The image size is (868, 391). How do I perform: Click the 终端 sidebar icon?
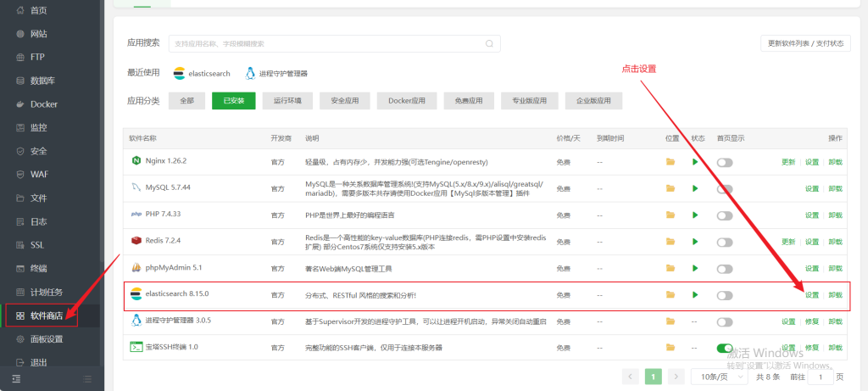pos(20,269)
